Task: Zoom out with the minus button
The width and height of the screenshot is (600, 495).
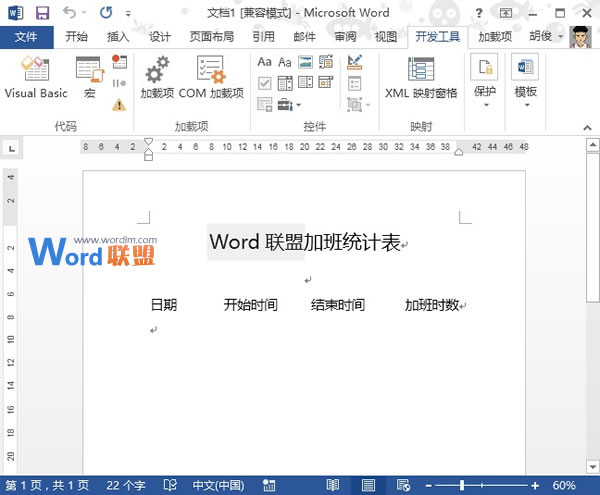Action: [429, 486]
